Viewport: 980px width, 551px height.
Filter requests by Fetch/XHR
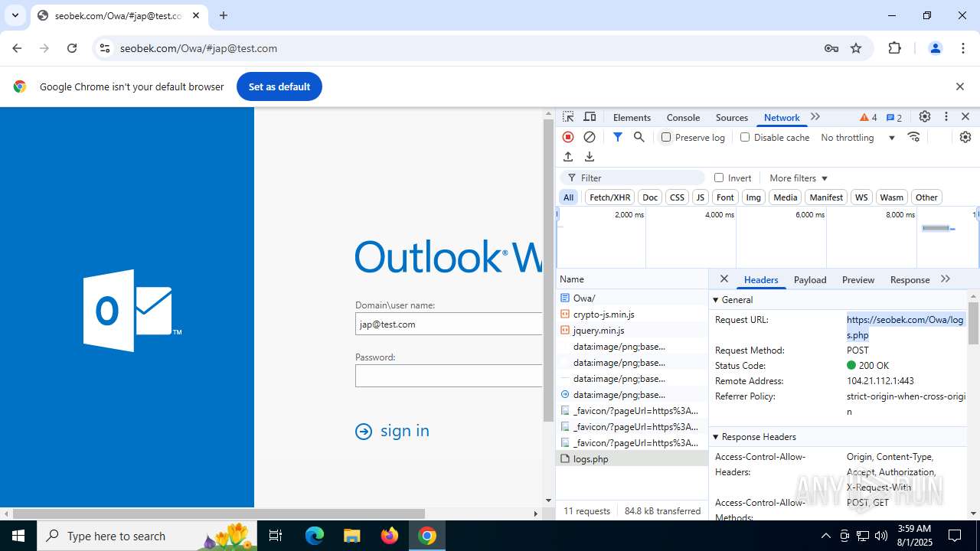tap(610, 197)
